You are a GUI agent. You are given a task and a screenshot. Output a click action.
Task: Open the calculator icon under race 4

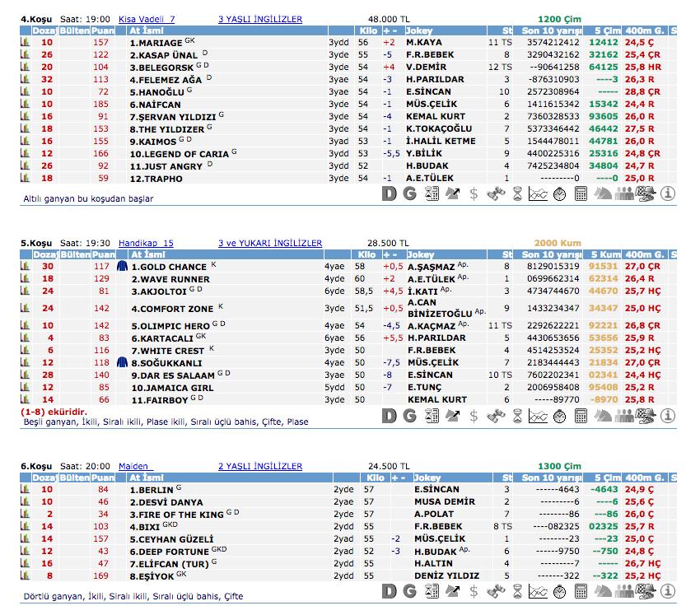pyautogui.click(x=581, y=193)
